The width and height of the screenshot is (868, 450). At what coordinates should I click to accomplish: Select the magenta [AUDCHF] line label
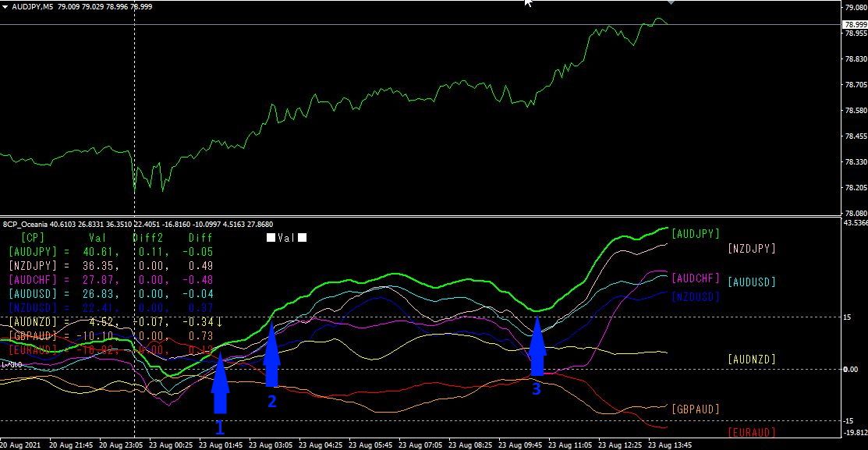696,278
